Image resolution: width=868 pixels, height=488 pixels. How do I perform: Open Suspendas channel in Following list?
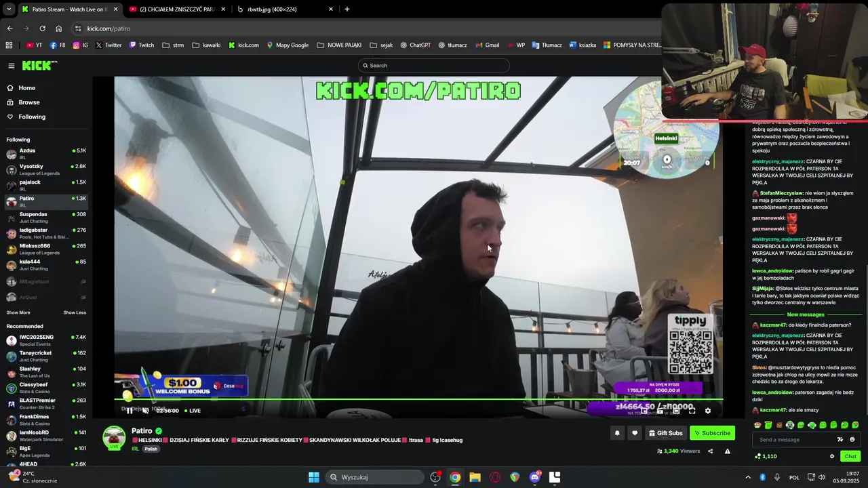[x=45, y=217]
